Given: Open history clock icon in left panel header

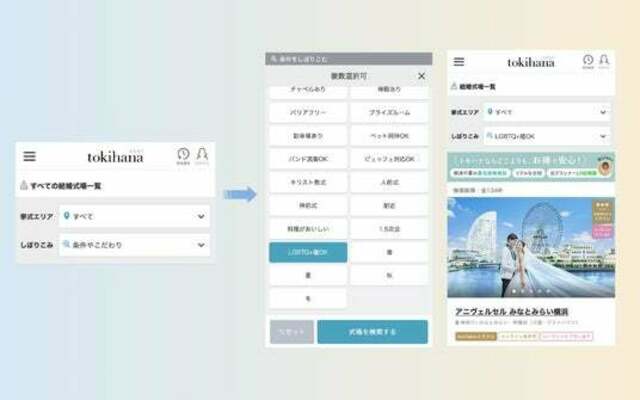Looking at the screenshot, I should 183,156.
